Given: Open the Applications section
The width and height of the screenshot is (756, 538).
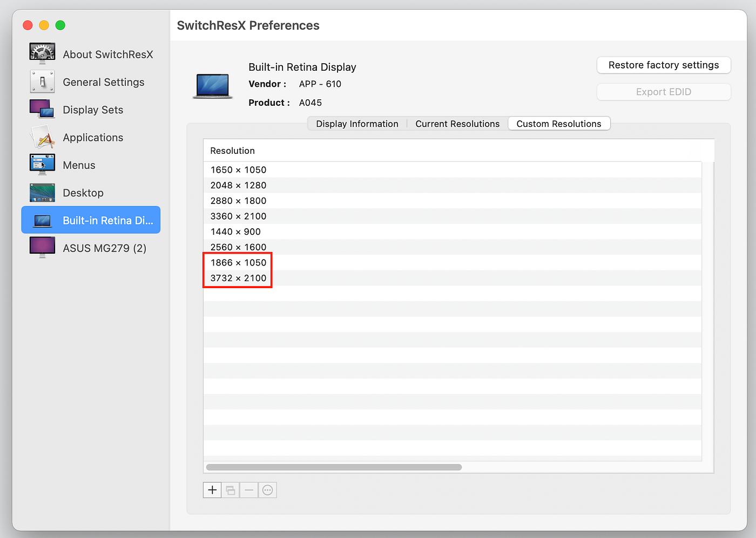Looking at the screenshot, I should pyautogui.click(x=92, y=137).
